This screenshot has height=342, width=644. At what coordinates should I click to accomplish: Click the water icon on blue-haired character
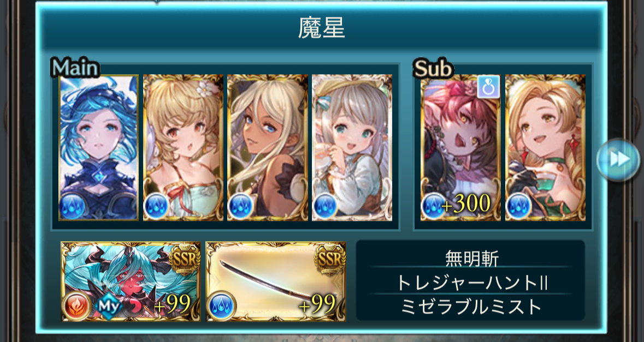pyautogui.click(x=72, y=207)
